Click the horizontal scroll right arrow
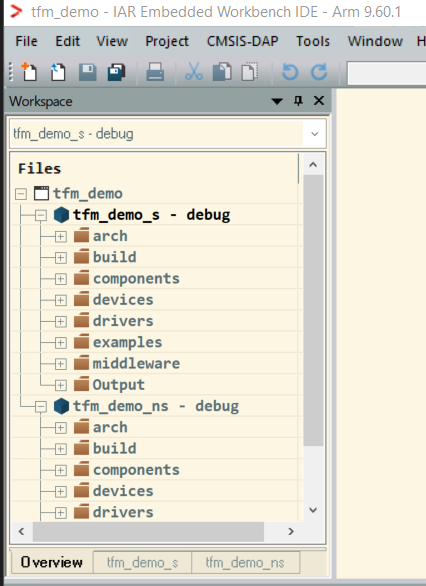Viewport: 426px width, 586px height. coord(291,531)
